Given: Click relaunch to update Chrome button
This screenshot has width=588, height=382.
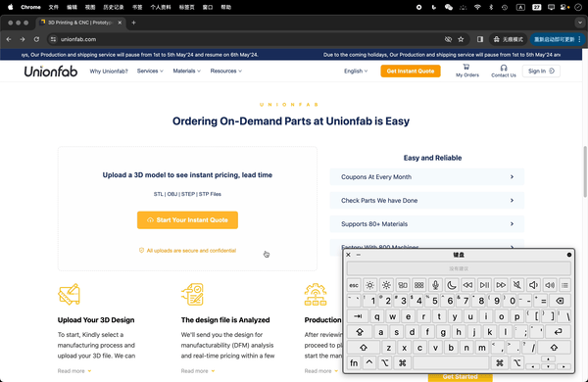Looking at the screenshot, I should 558,39.
